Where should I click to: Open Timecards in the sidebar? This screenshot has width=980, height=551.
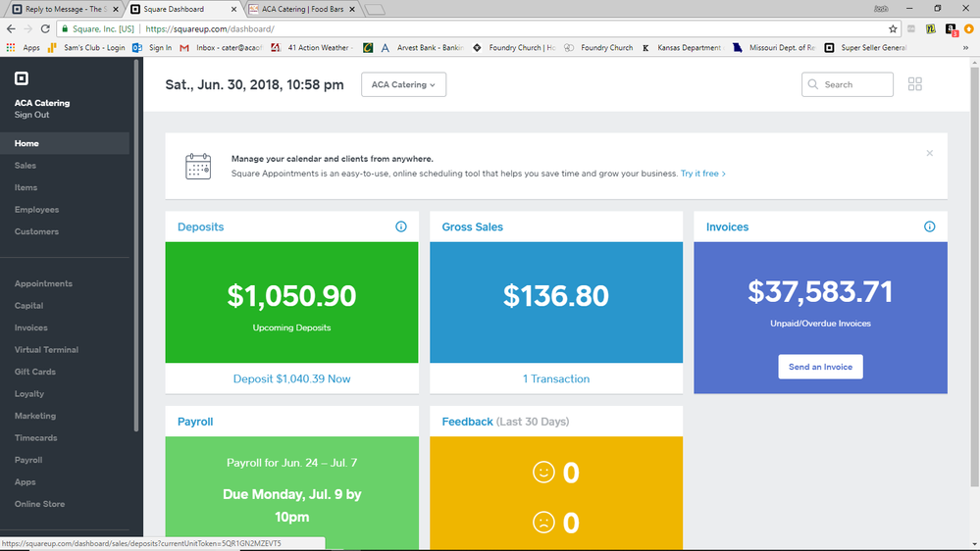[35, 438]
